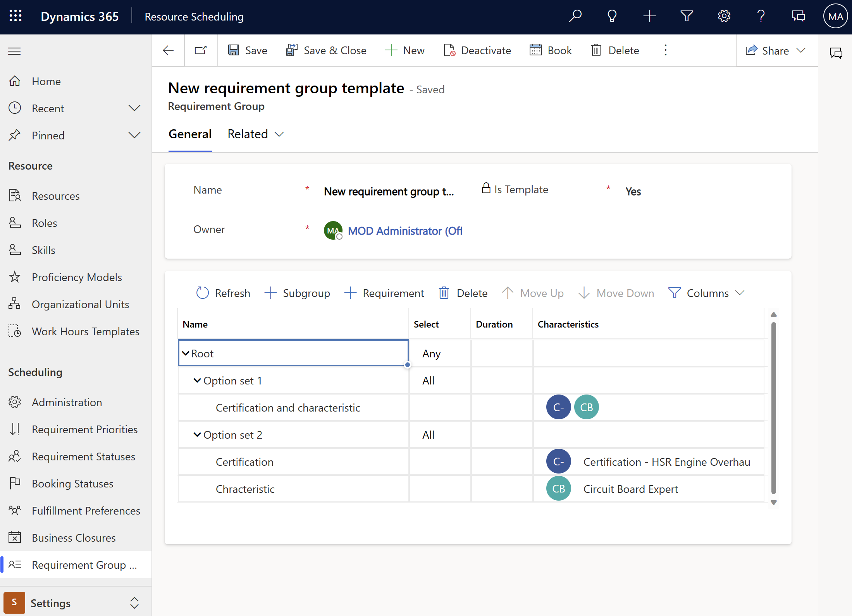This screenshot has width=852, height=616.
Task: Click the Delete record icon
Action: (x=596, y=50)
